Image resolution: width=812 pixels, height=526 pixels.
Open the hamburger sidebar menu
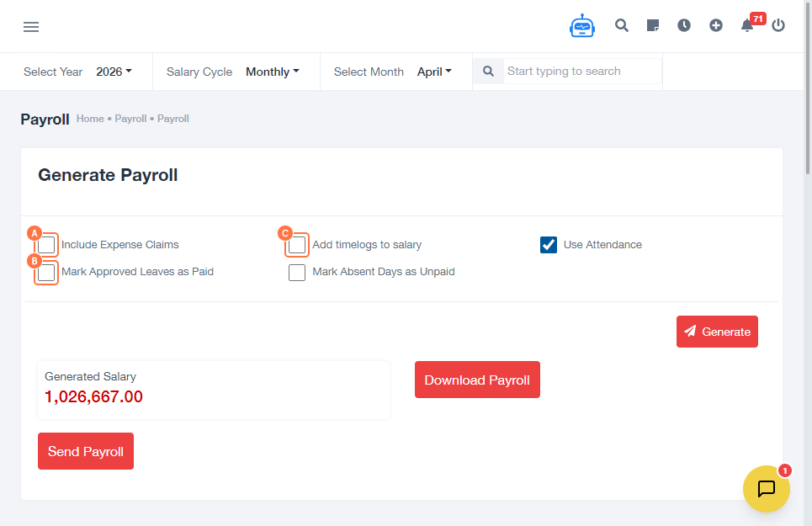coord(31,27)
